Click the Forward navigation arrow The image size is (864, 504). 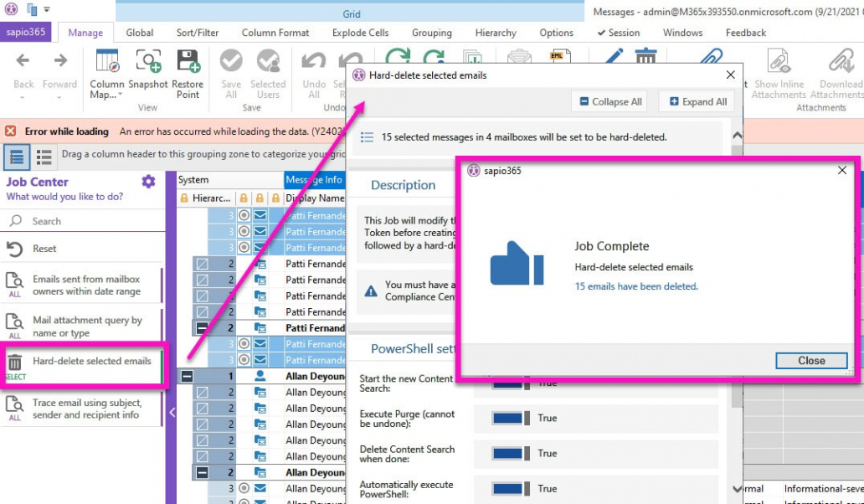(x=60, y=60)
